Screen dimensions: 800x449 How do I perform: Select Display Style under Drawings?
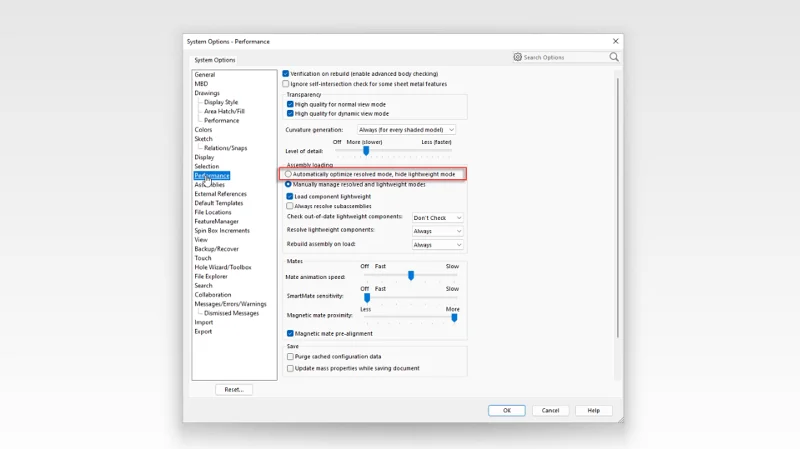pos(221,102)
